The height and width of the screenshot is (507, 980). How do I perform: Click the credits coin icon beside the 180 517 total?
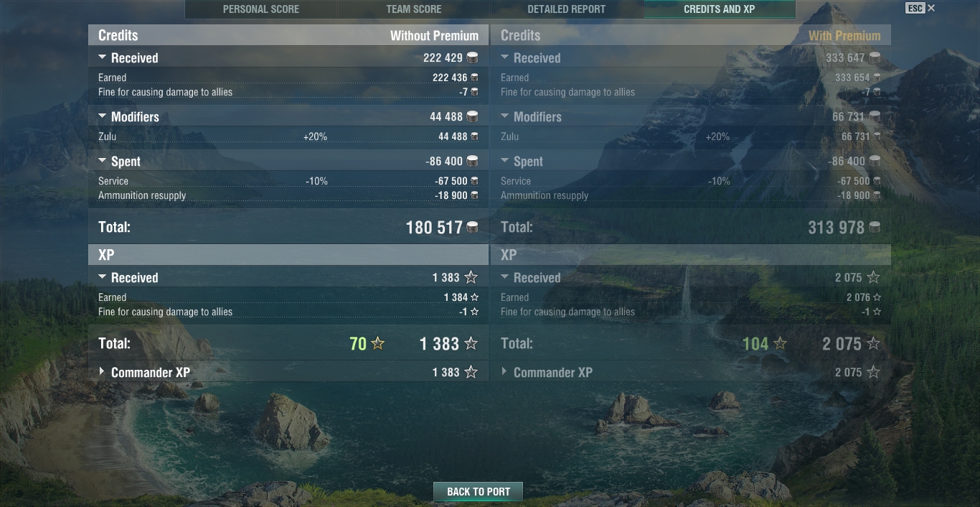click(x=472, y=228)
